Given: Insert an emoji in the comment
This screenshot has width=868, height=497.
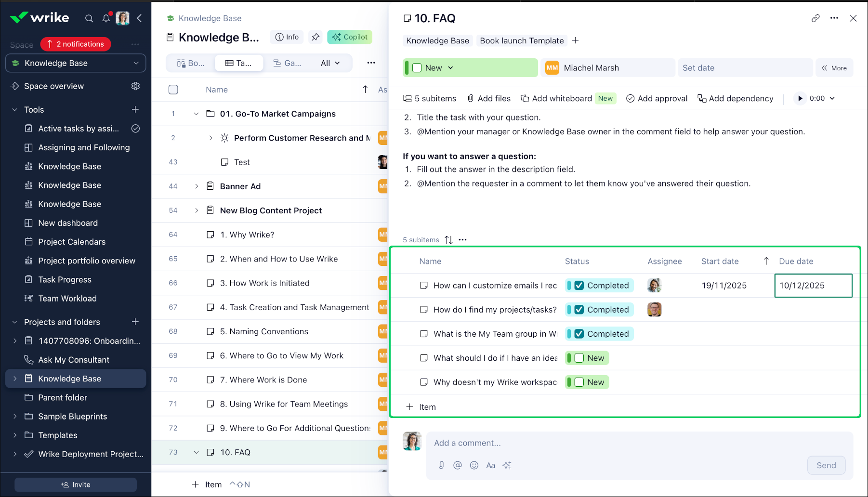Looking at the screenshot, I should [474, 465].
